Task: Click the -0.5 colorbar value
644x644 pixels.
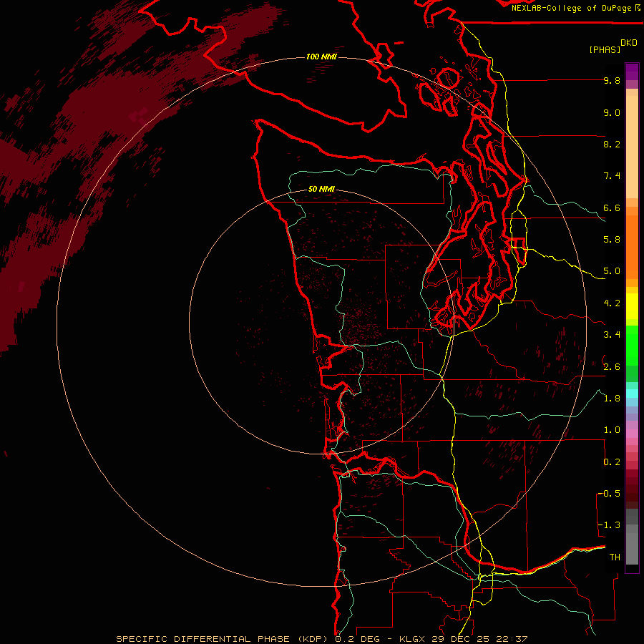Action: 610,494
